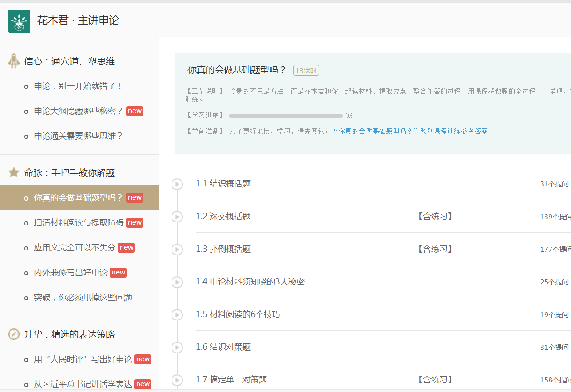Open 申论通关需要哪些思维？ chapter
The height and width of the screenshot is (392, 571).
[79, 136]
